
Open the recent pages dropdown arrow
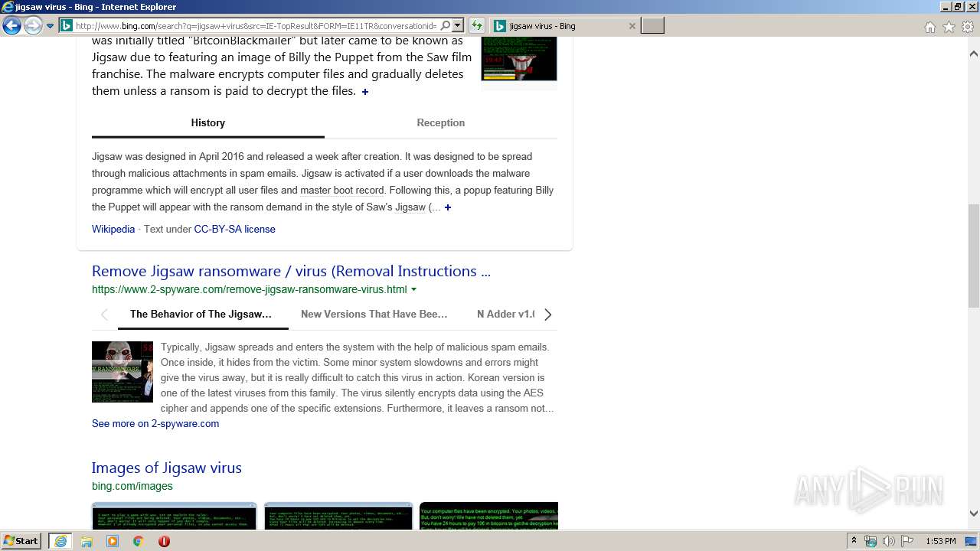tap(50, 26)
